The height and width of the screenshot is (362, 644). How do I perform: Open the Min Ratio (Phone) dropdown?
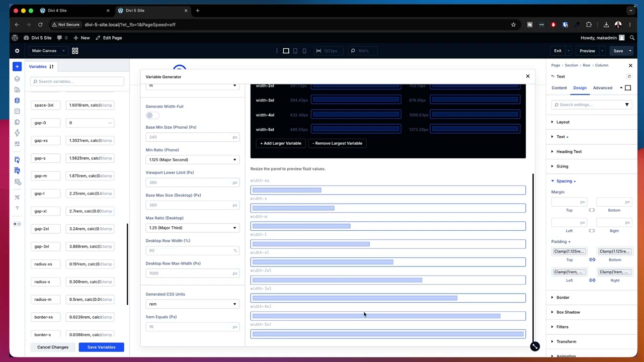tap(193, 160)
